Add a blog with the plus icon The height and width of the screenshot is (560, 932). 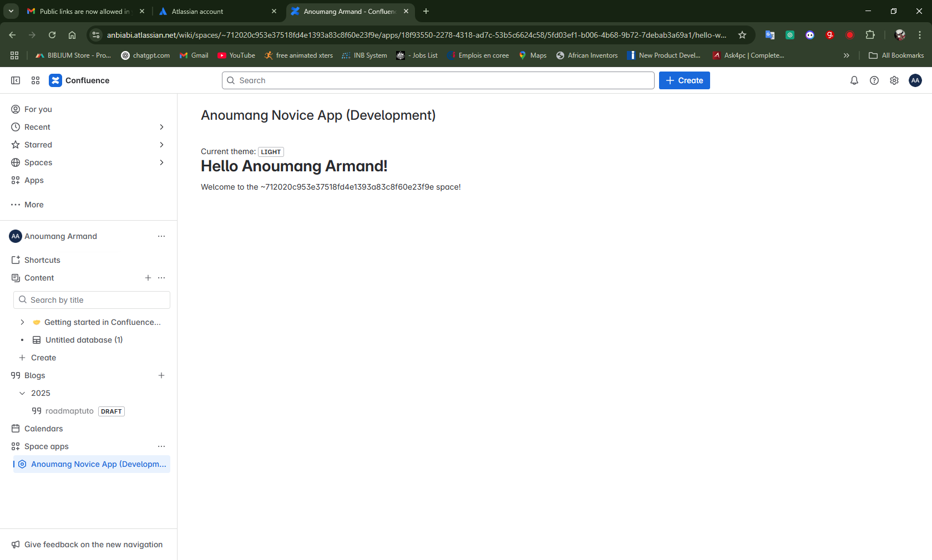[161, 375]
